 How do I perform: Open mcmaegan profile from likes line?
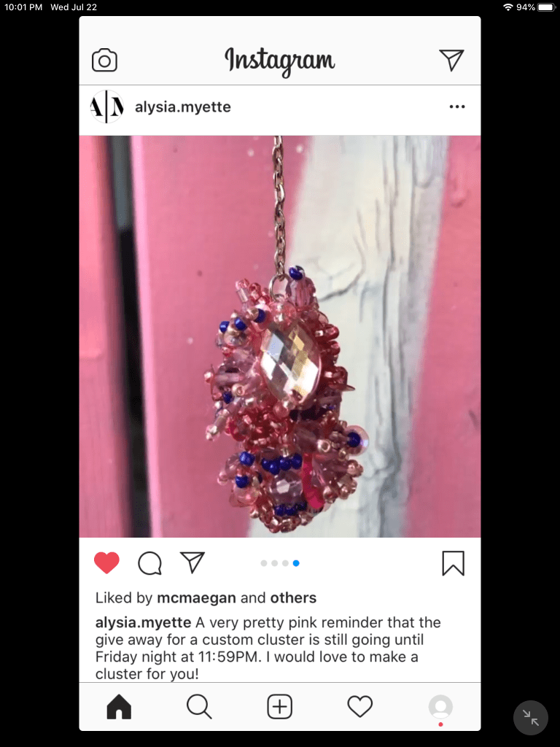pos(197,598)
